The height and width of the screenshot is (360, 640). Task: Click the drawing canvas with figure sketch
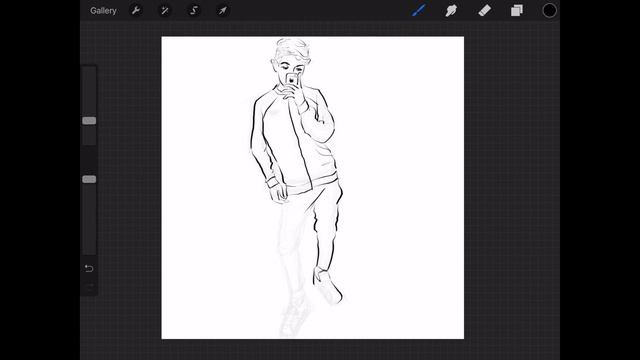tap(313, 188)
